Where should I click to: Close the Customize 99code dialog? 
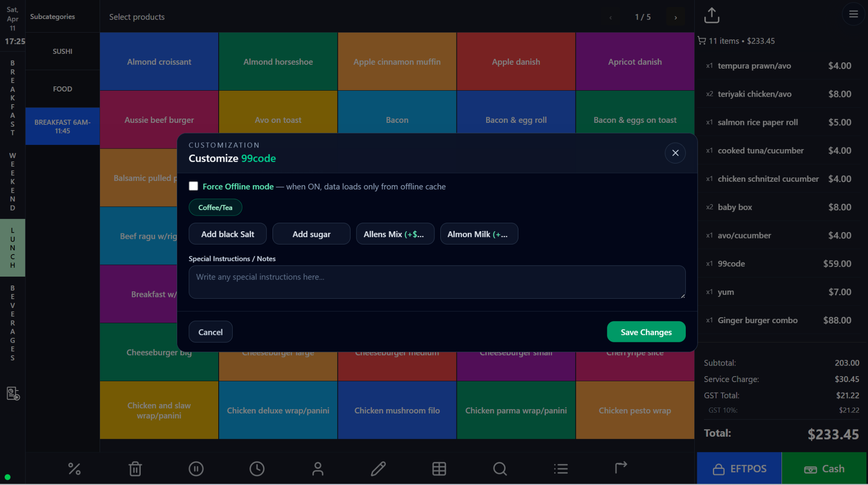click(x=675, y=153)
